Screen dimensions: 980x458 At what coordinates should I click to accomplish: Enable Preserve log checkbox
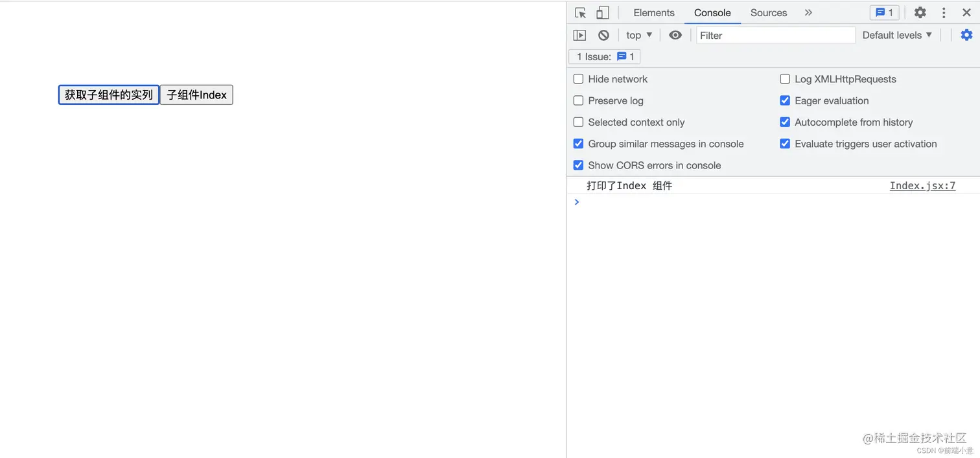pos(578,100)
